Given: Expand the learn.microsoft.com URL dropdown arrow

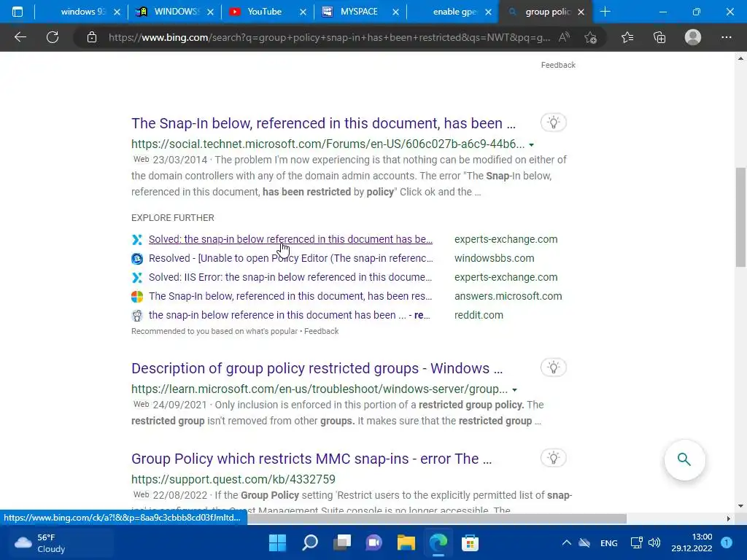Looking at the screenshot, I should click(x=514, y=389).
